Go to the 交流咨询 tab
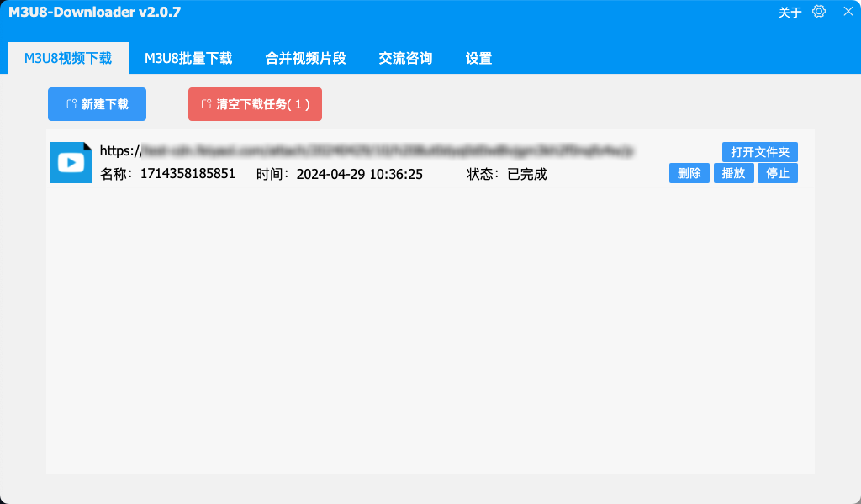Screen dimensions: 861x504 pos(405,59)
